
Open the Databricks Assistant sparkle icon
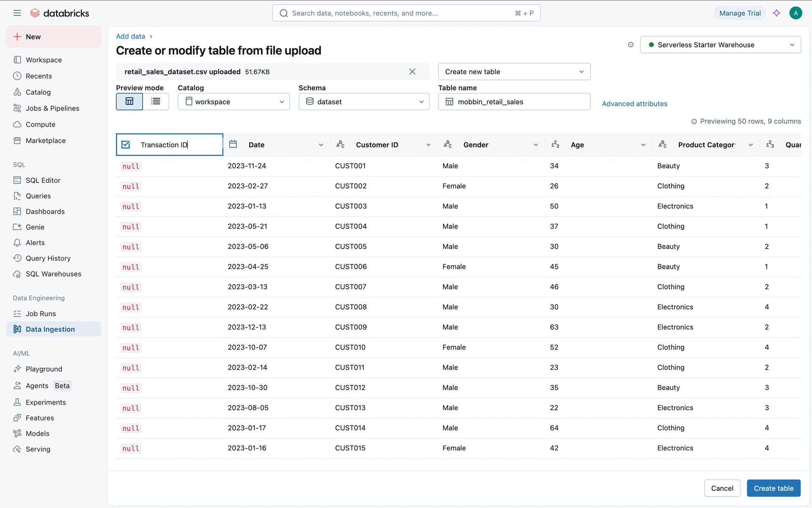[776, 13]
